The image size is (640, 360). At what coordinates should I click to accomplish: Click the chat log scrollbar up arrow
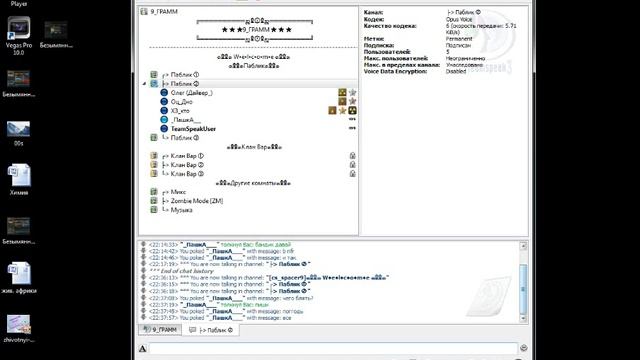tap(523, 246)
